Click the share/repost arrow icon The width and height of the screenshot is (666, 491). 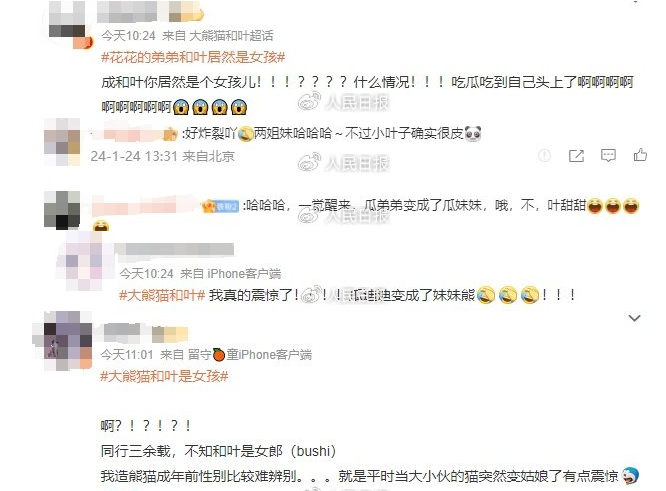[576, 156]
